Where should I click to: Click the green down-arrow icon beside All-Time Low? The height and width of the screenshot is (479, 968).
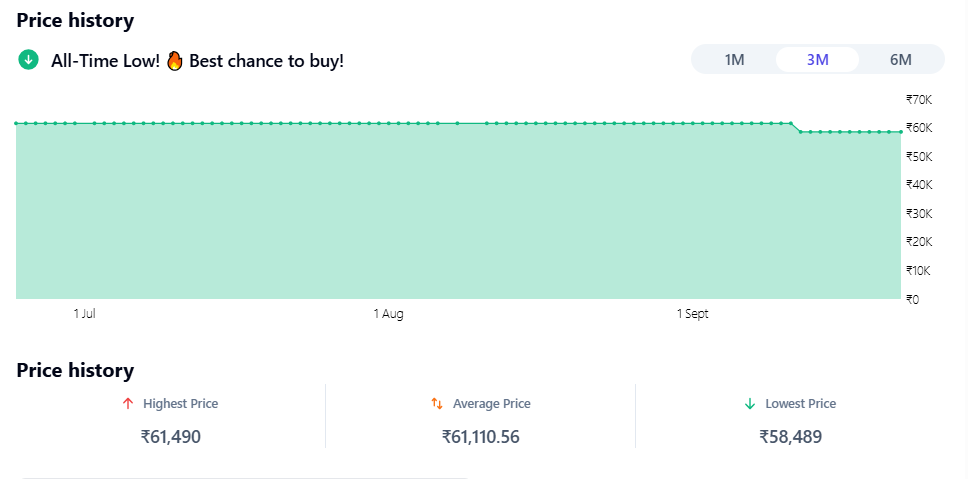pos(28,60)
